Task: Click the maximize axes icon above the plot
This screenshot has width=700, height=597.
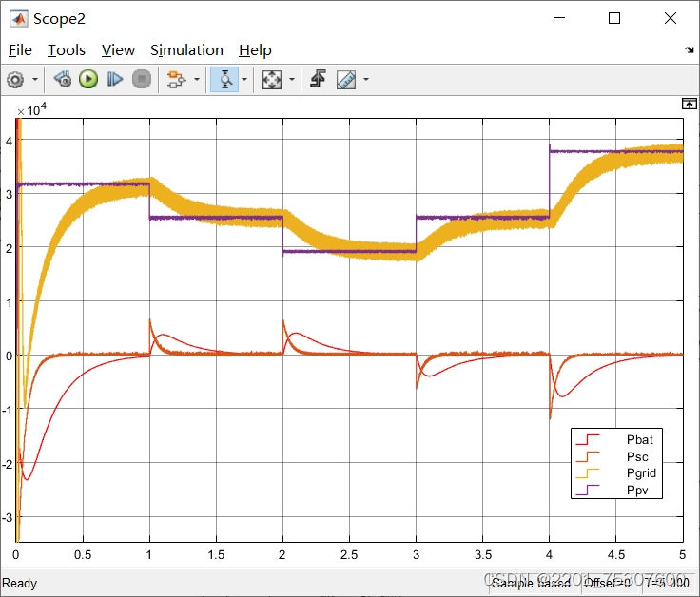Action: tap(690, 104)
